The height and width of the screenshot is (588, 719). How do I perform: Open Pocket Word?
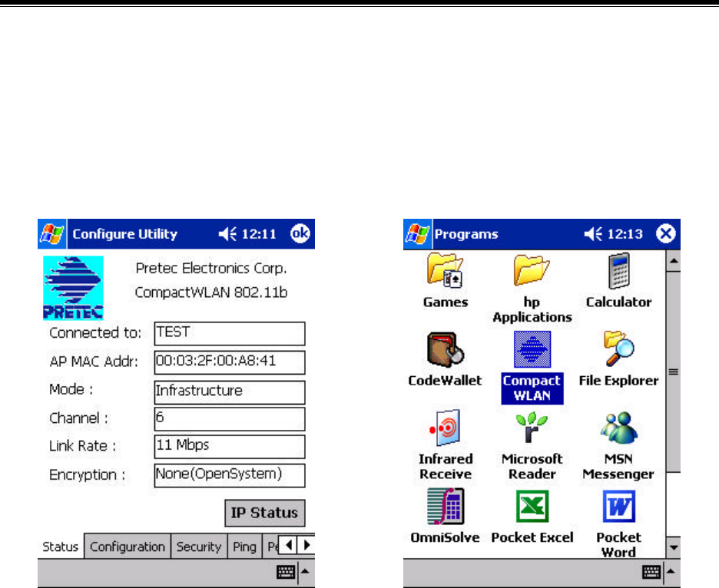pos(618,507)
